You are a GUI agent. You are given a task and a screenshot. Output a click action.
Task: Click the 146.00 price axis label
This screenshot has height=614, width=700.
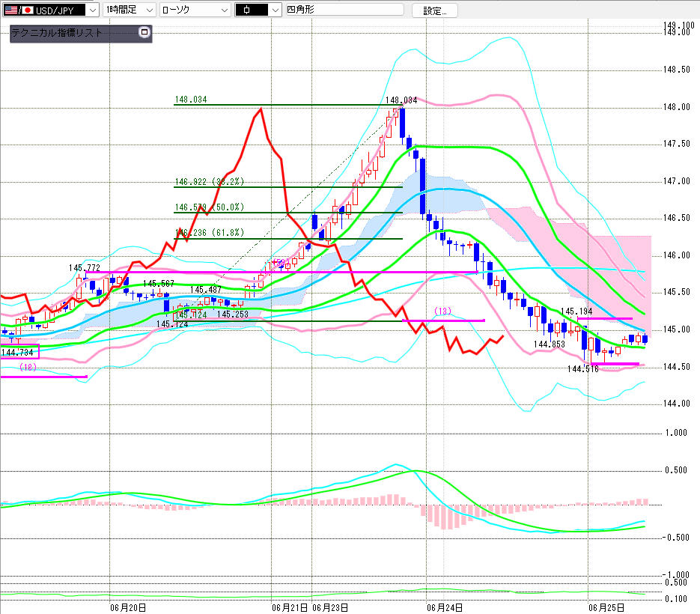pyautogui.click(x=676, y=255)
